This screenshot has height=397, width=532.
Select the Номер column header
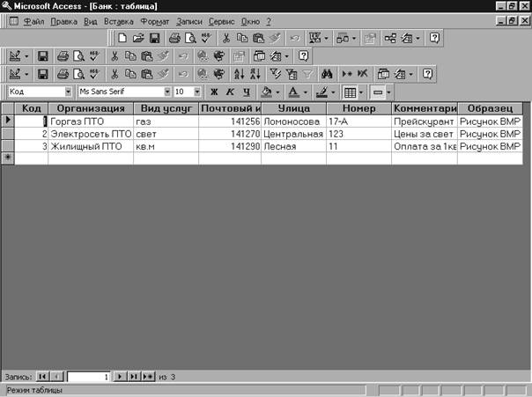[359, 108]
